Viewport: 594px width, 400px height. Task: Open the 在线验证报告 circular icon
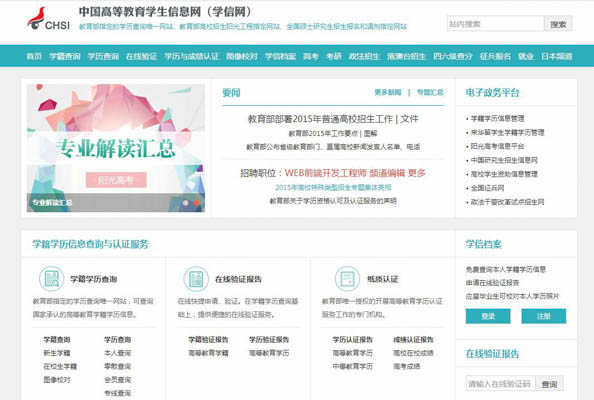(196, 279)
